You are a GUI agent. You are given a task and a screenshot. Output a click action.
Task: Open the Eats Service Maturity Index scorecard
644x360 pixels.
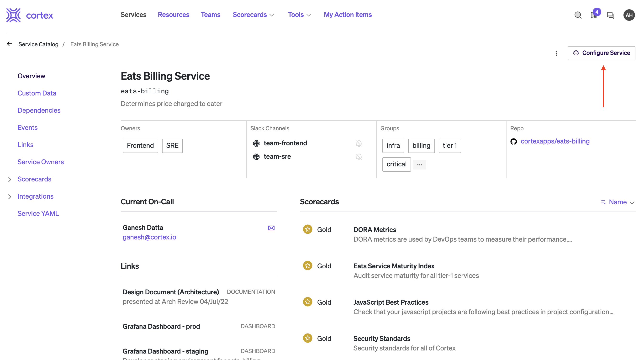coord(394,266)
